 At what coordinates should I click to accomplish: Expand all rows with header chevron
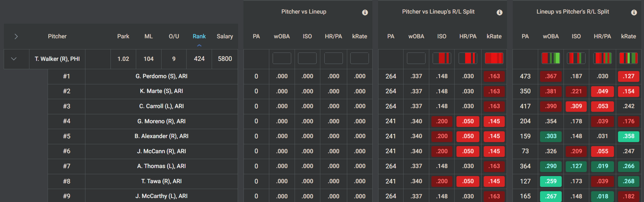(x=16, y=36)
